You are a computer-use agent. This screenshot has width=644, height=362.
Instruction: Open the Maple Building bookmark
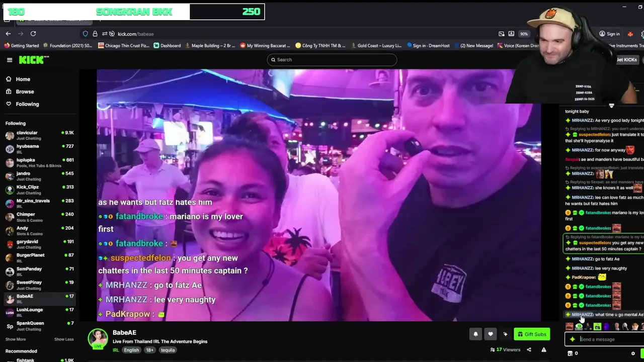tap(210, 45)
